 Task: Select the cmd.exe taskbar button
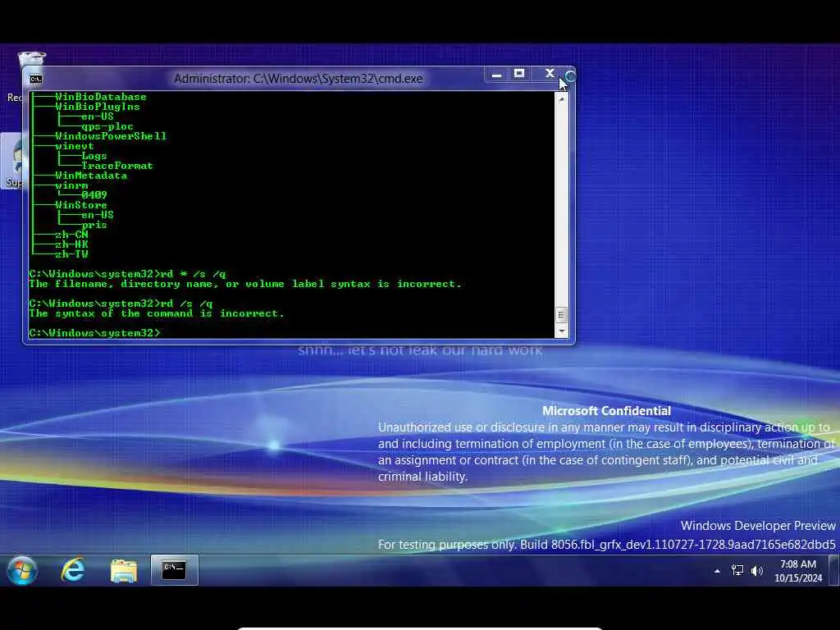point(174,570)
